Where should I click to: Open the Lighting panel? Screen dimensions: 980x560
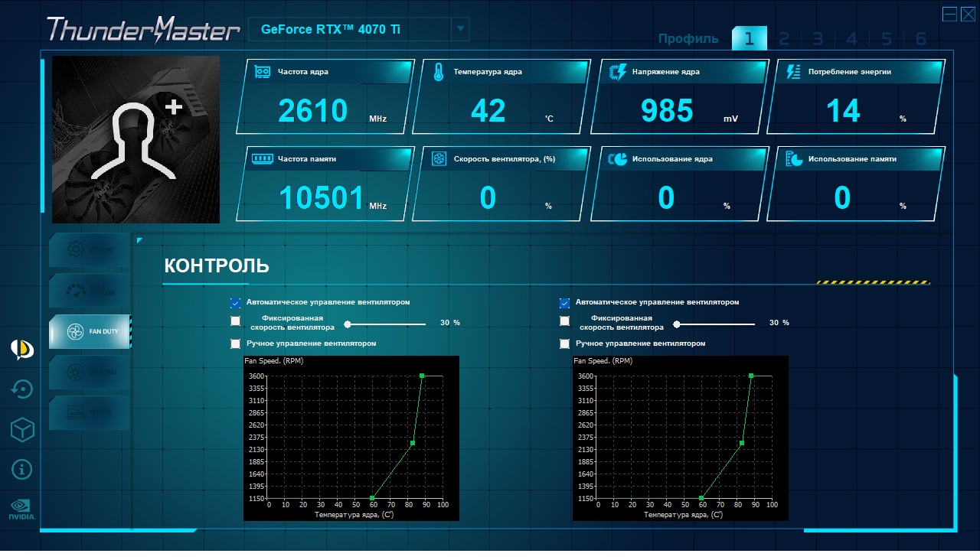tap(90, 372)
